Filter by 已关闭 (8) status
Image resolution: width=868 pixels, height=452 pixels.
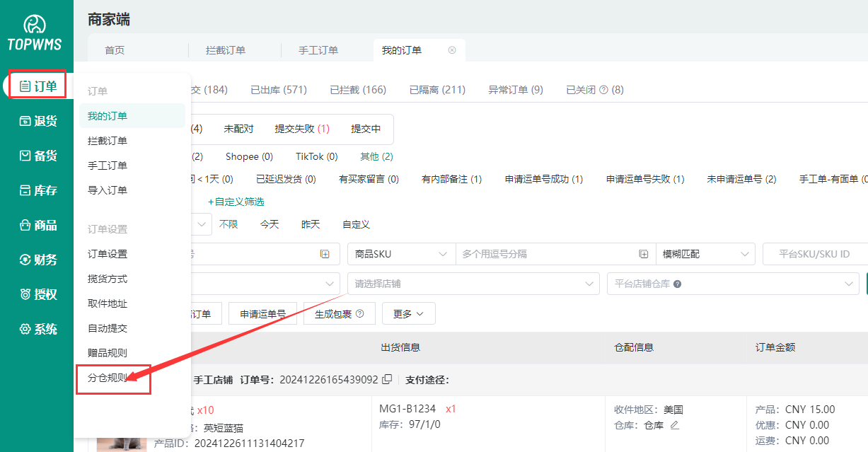(595, 90)
